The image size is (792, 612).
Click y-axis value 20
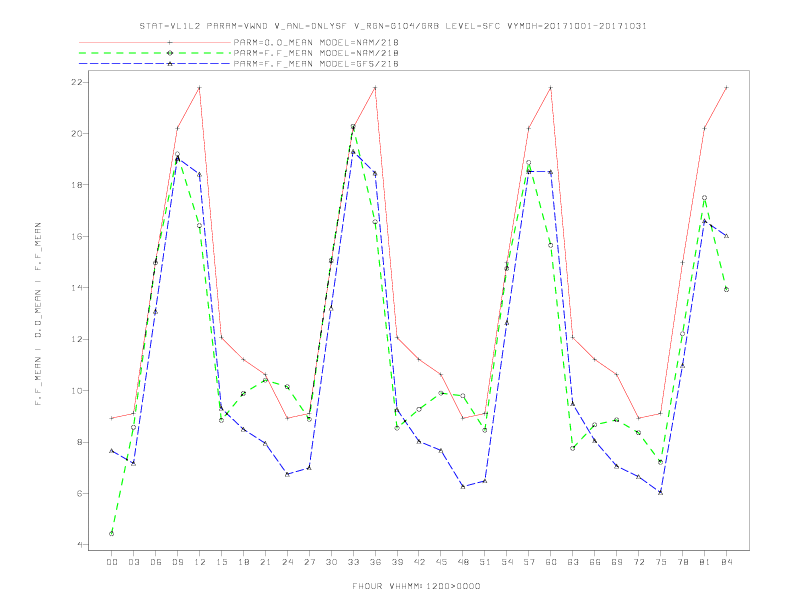(77, 134)
